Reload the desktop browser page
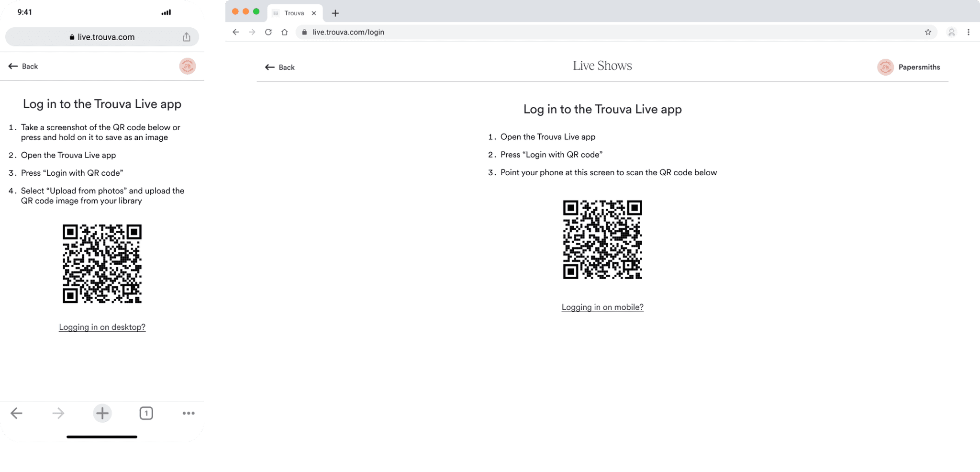The image size is (980, 472). (x=268, y=32)
